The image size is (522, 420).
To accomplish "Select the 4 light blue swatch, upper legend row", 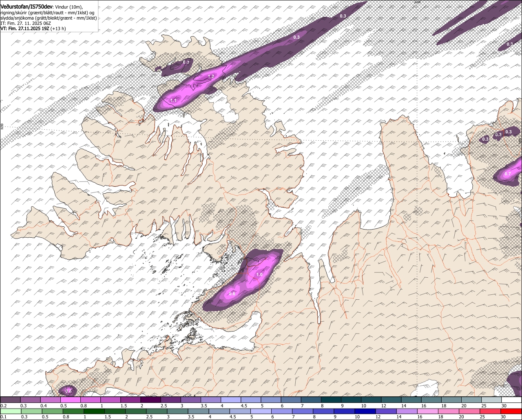I will click(231, 400).
